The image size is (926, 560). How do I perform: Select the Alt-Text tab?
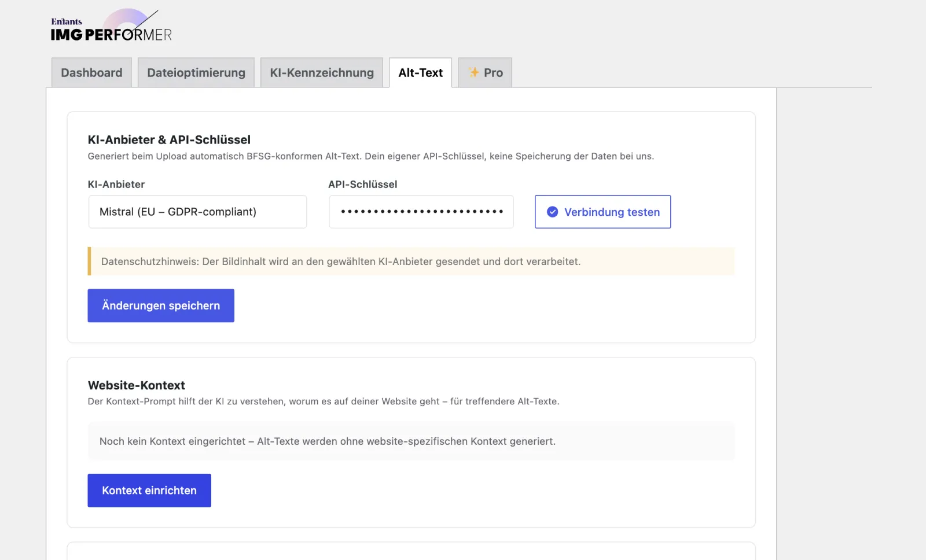(x=421, y=72)
